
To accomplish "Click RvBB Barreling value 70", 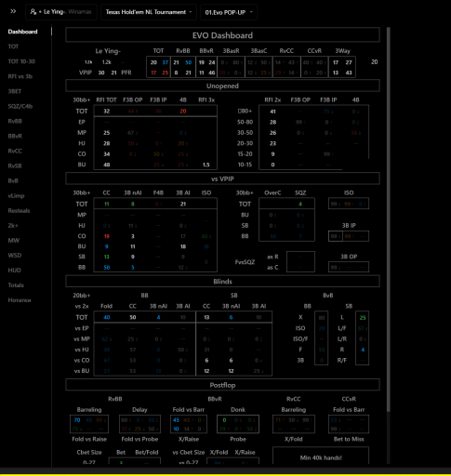I will click(77, 420).
